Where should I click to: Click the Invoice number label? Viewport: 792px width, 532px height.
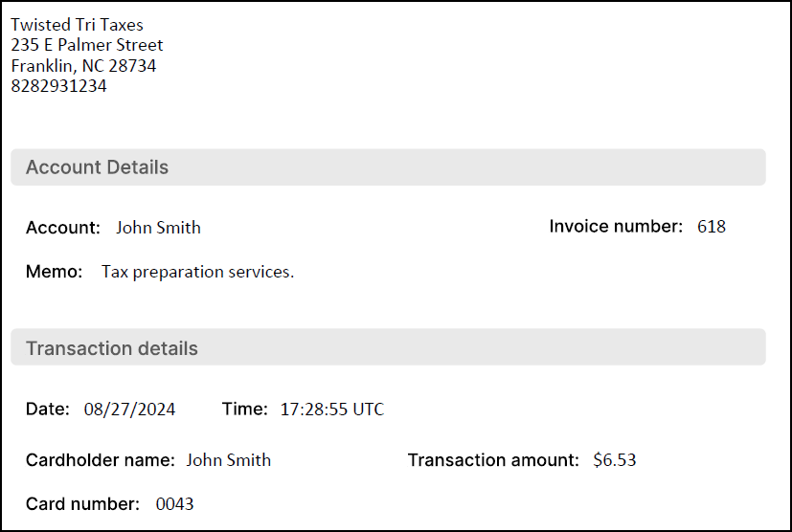(x=615, y=227)
